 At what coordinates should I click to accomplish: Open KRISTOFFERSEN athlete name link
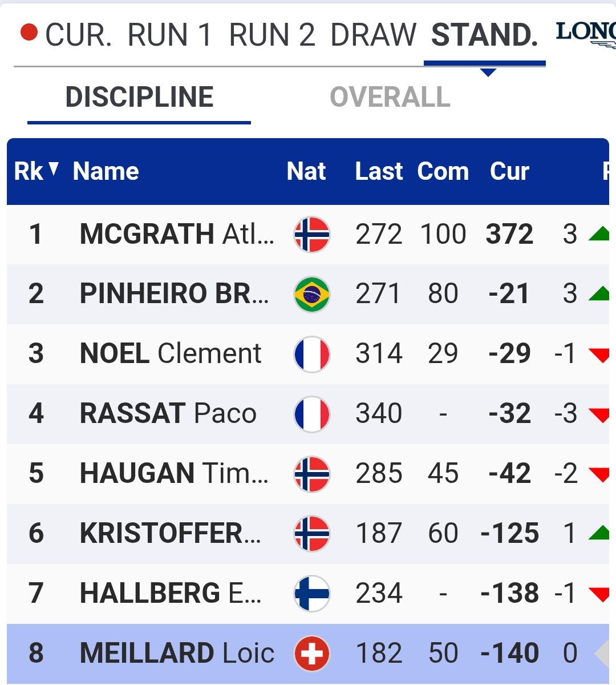coord(170,534)
